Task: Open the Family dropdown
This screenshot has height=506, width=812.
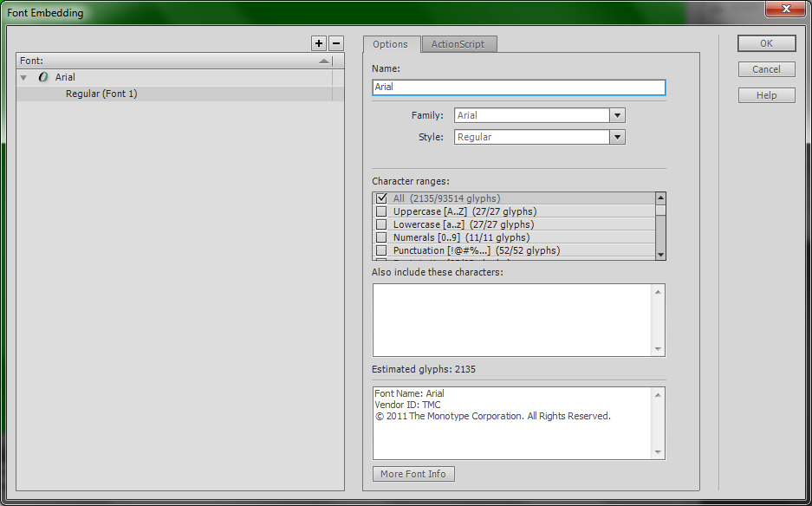Action: pyautogui.click(x=617, y=115)
